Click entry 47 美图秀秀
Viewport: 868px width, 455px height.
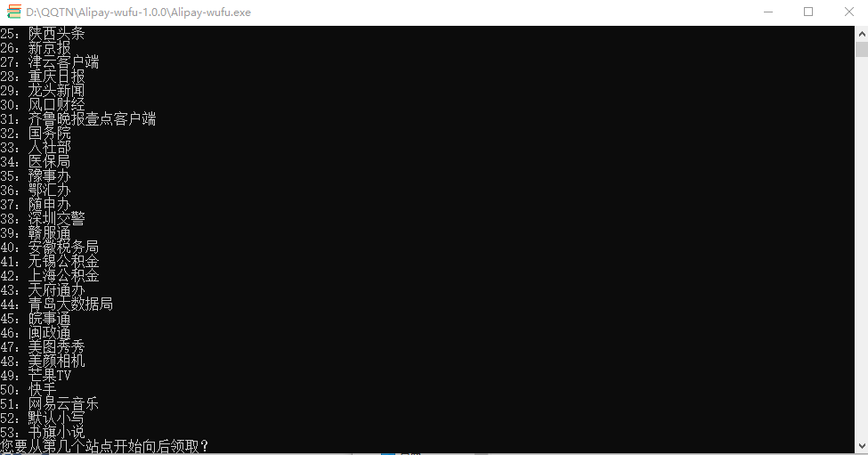click(x=55, y=347)
